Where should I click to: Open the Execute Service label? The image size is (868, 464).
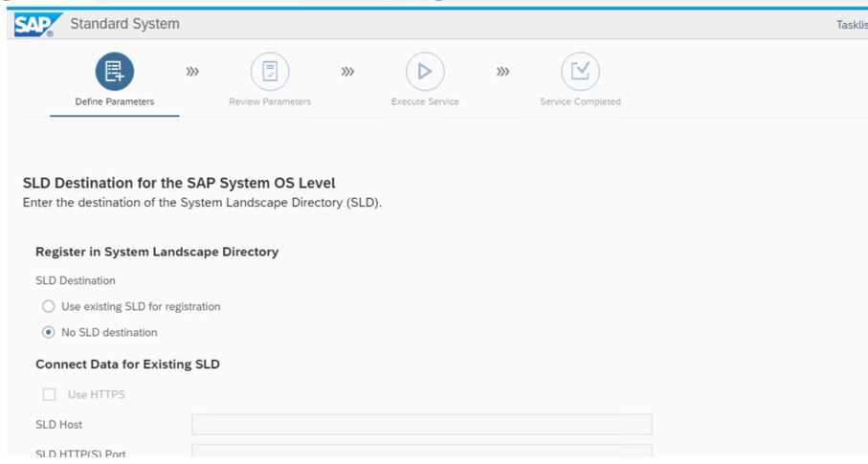pos(425,101)
